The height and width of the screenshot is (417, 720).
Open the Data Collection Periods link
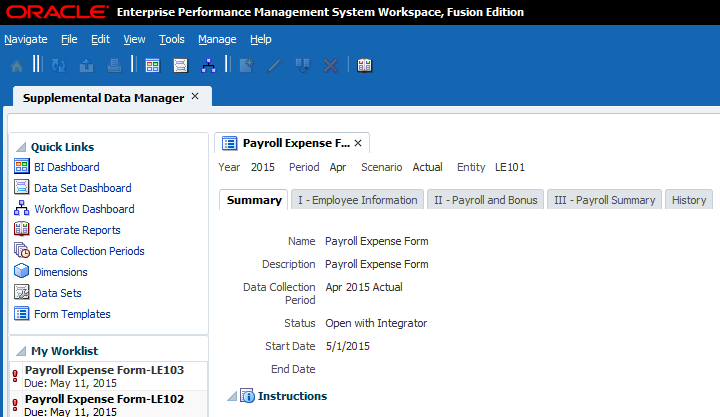coord(89,251)
